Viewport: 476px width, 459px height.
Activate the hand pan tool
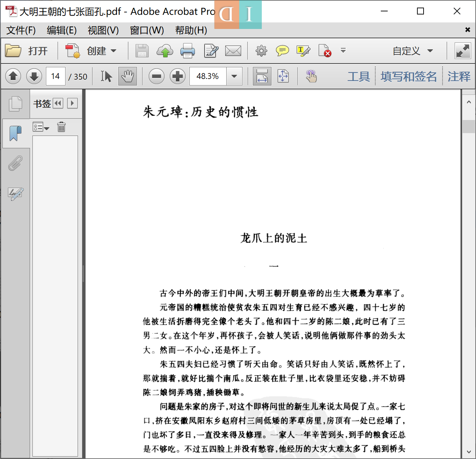[x=128, y=76]
